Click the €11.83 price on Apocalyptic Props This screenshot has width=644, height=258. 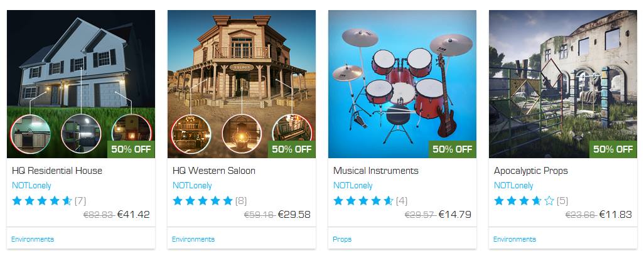click(616, 215)
